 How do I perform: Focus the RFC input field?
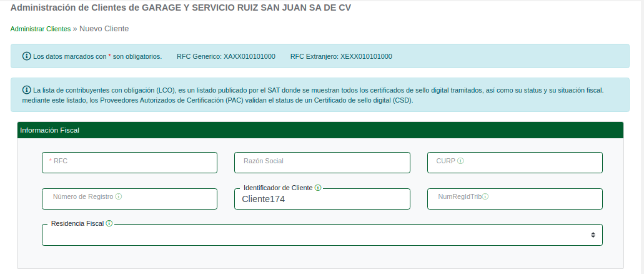click(x=129, y=163)
